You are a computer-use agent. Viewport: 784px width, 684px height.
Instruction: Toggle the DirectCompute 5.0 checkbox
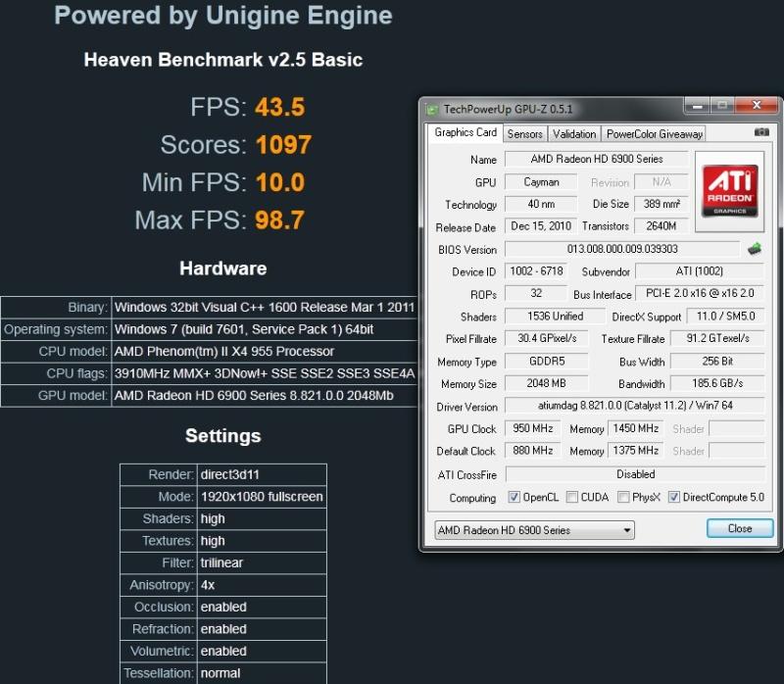point(674,497)
